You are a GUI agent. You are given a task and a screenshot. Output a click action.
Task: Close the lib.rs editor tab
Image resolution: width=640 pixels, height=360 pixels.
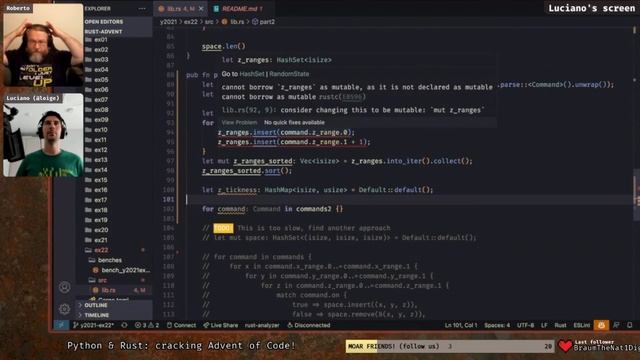tap(201, 9)
